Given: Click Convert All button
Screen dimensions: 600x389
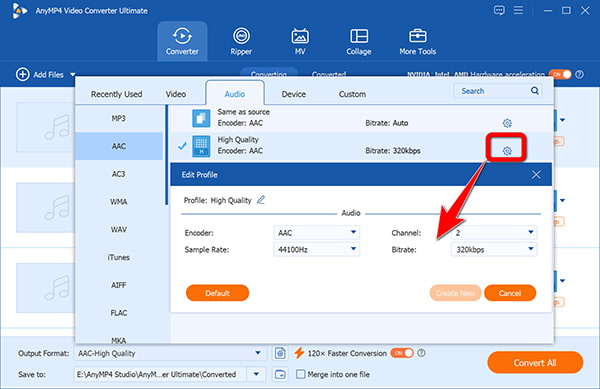Looking at the screenshot, I should click(535, 362).
